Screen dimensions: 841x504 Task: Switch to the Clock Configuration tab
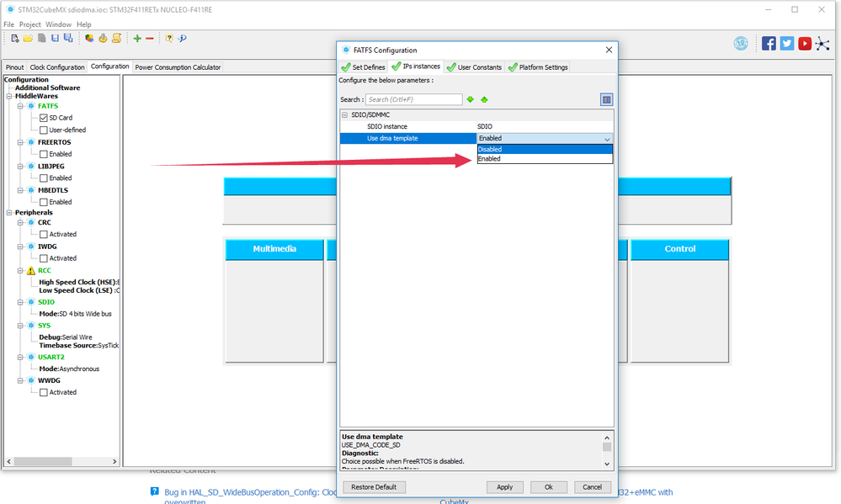point(57,67)
